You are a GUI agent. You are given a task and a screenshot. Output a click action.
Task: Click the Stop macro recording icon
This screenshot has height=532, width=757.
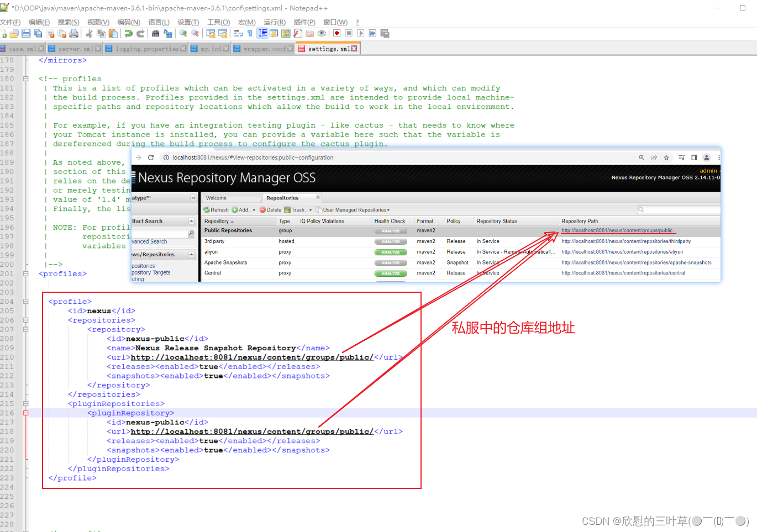point(349,33)
